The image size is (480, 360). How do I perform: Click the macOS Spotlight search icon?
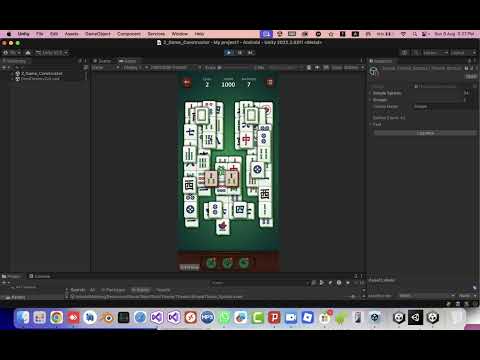[x=415, y=34]
